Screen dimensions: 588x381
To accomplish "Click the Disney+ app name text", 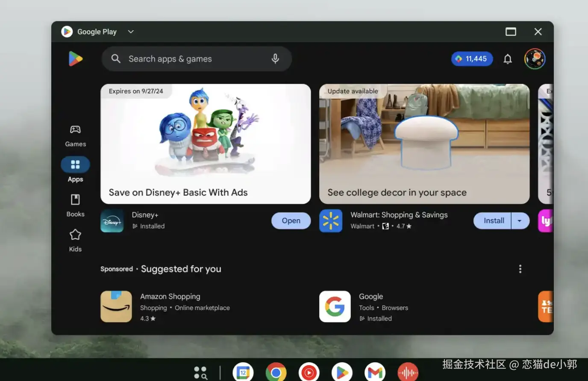I will point(145,215).
